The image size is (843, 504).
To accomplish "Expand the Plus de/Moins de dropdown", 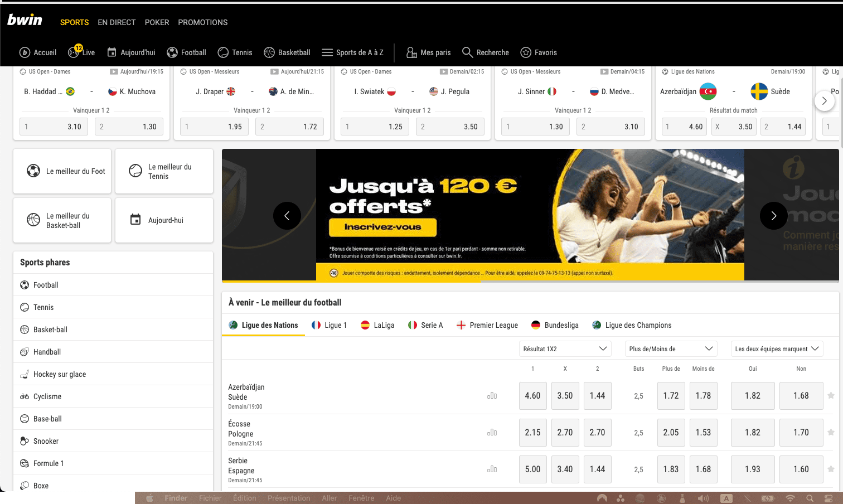I will [x=671, y=349].
